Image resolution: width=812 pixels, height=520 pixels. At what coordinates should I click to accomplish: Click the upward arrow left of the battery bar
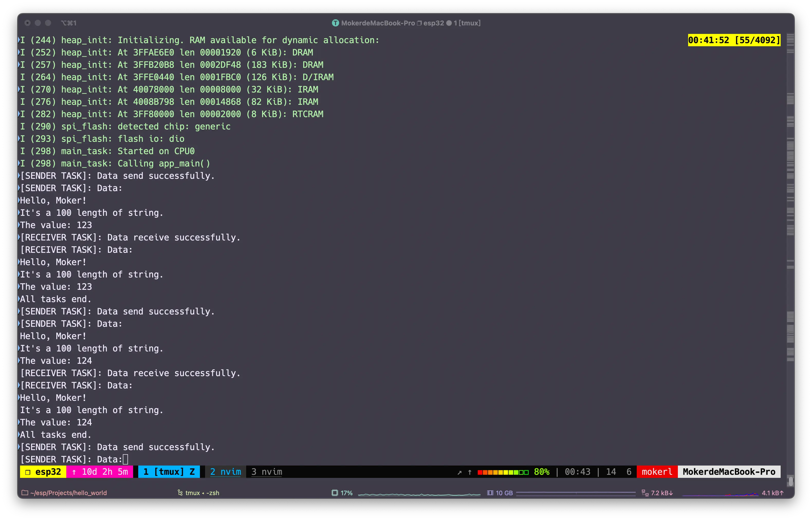(470, 472)
